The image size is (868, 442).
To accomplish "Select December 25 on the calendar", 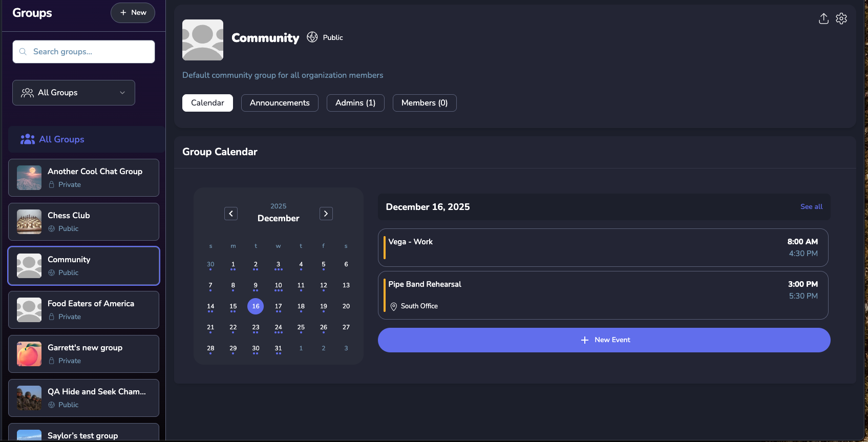I will [x=301, y=328].
